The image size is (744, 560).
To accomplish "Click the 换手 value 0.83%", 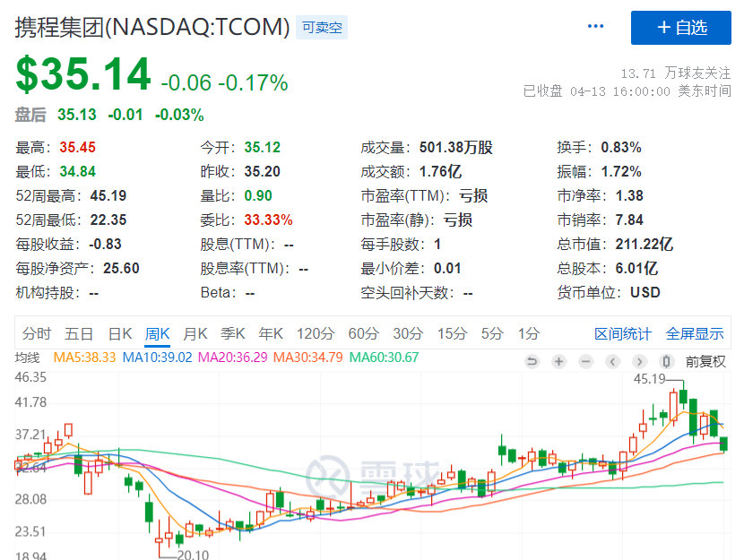I will tap(621, 148).
